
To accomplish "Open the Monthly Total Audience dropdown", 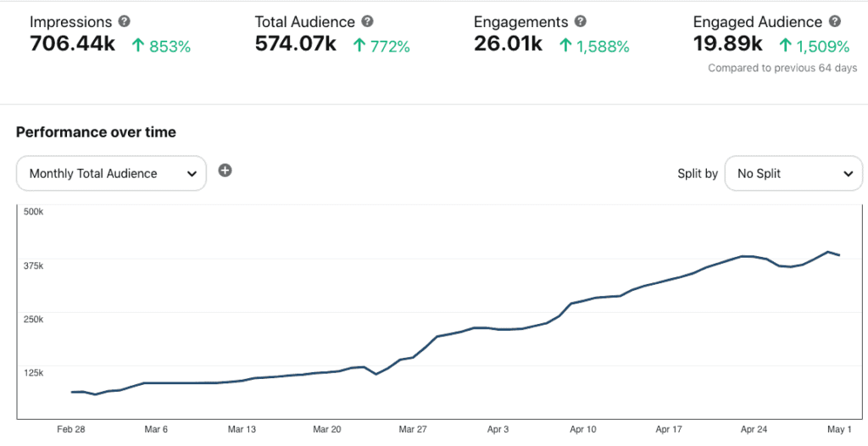I will point(111,174).
